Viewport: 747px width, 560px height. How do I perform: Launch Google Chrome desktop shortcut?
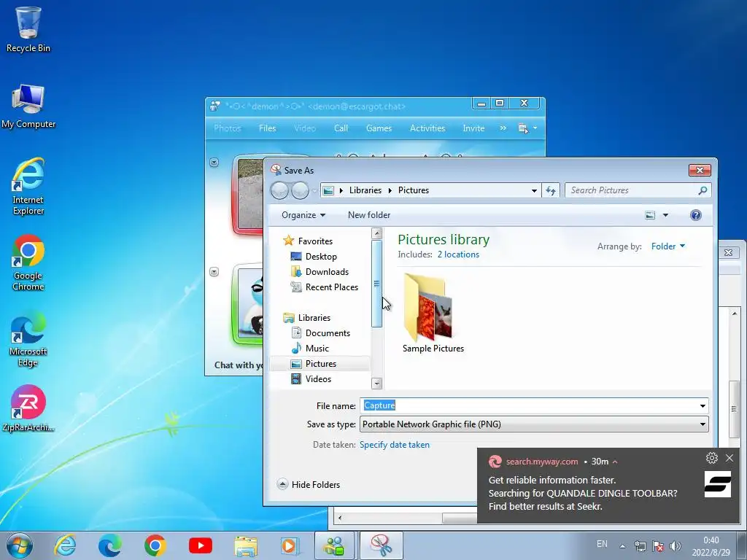click(x=28, y=262)
